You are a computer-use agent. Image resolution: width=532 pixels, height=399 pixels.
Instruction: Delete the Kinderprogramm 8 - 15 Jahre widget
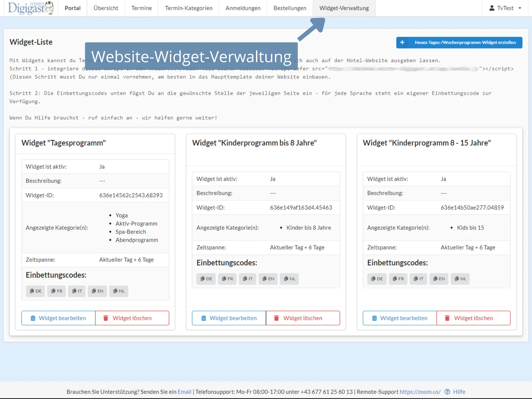(473, 318)
